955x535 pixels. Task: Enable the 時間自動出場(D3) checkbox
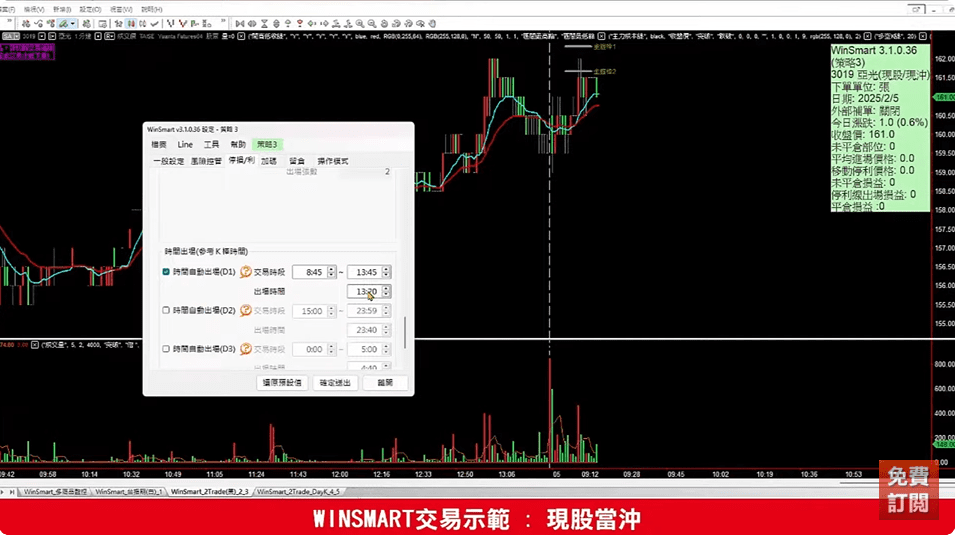point(166,349)
